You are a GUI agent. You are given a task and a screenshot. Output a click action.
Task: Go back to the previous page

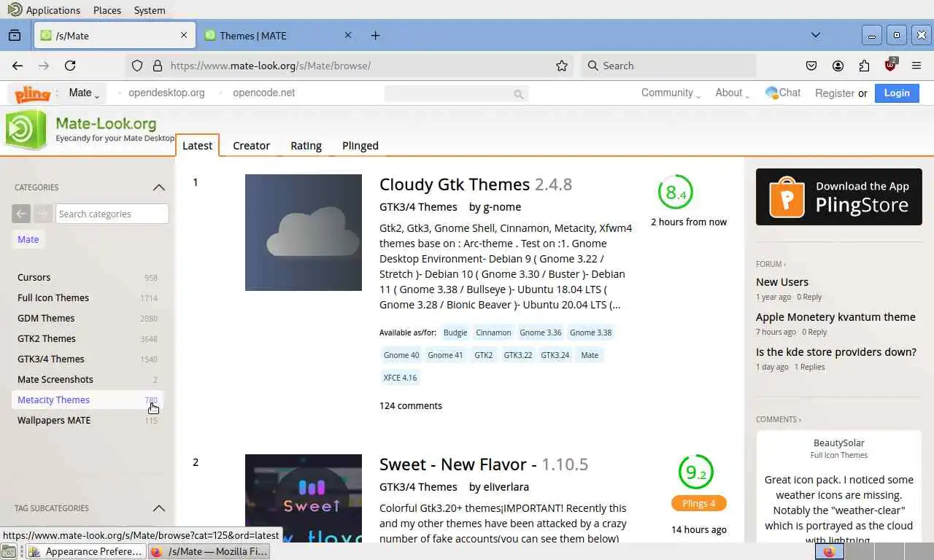tap(18, 66)
